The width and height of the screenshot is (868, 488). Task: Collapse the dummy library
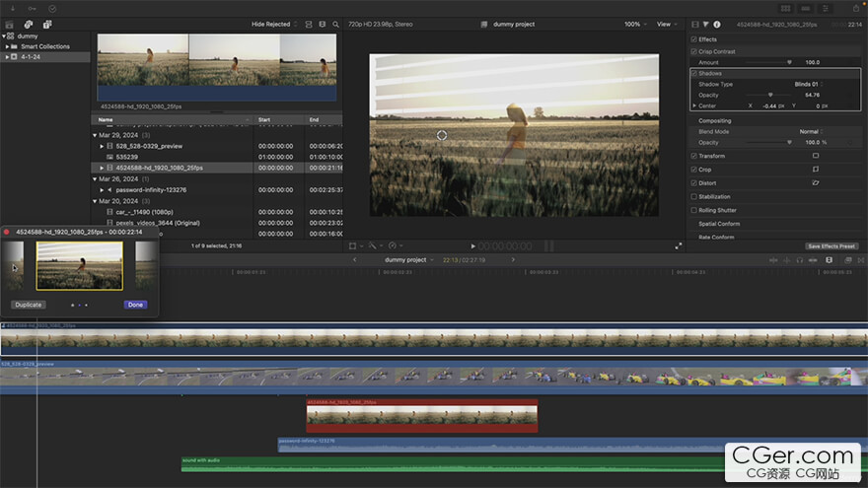tap(3, 35)
